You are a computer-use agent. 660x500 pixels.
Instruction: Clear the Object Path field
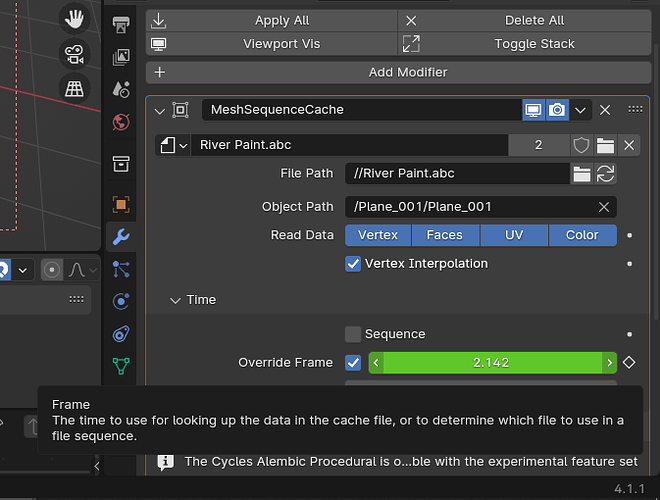604,207
